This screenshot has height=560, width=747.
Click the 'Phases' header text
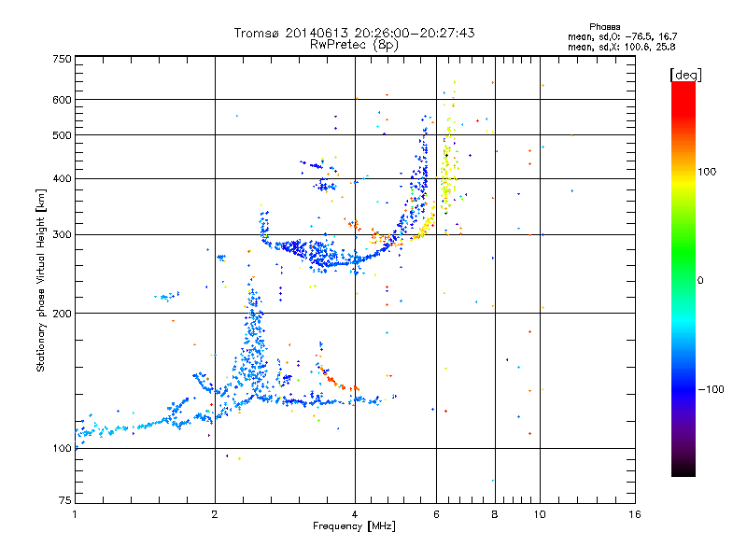point(604,27)
